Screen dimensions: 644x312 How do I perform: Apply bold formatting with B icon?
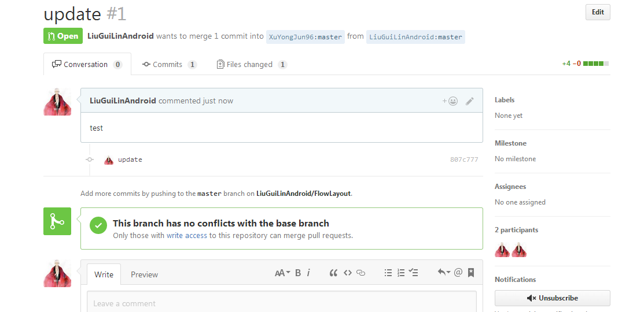point(298,273)
